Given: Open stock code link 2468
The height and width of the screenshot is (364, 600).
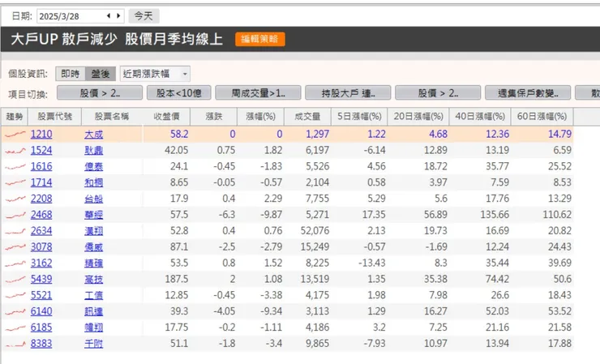Looking at the screenshot, I should click(x=41, y=215).
